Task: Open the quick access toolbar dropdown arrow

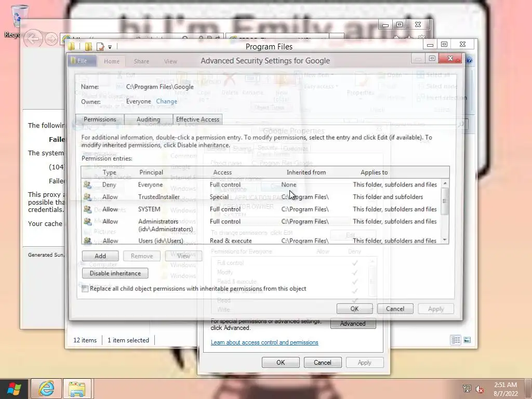Action: click(110, 47)
